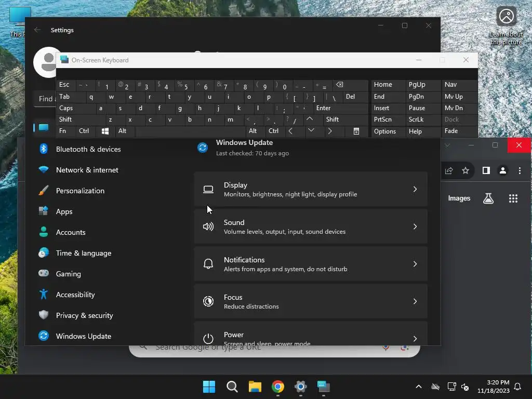Click the Settings gear in the taskbar

[x=301, y=387]
